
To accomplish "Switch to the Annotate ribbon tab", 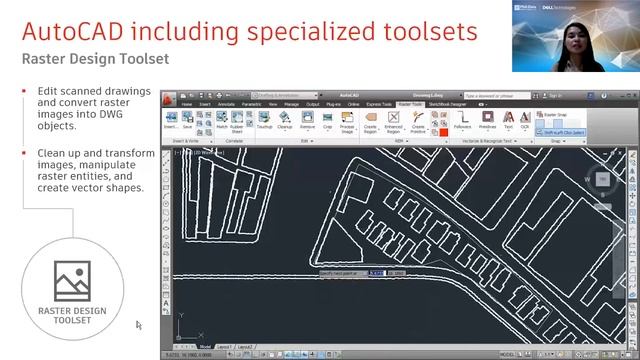I will tap(226, 104).
